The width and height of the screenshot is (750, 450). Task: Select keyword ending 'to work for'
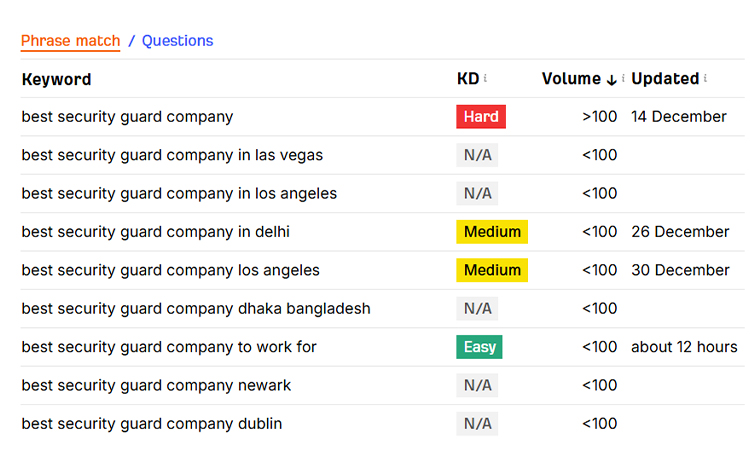[x=169, y=347]
